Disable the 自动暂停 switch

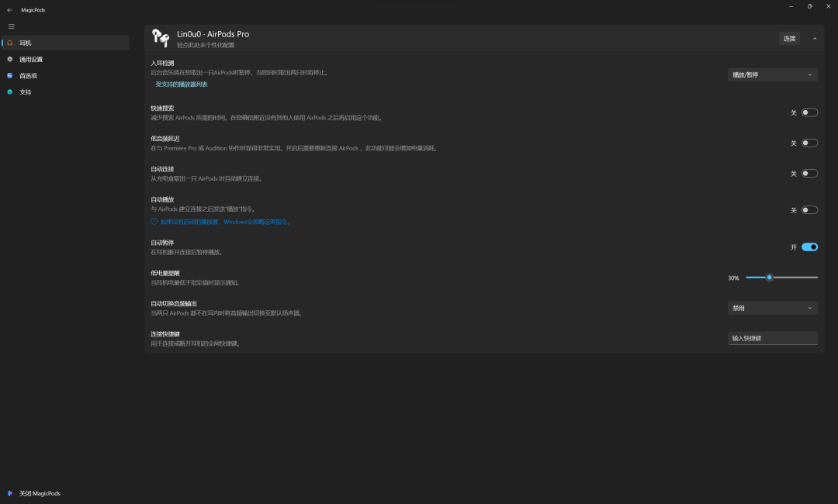pyautogui.click(x=809, y=247)
